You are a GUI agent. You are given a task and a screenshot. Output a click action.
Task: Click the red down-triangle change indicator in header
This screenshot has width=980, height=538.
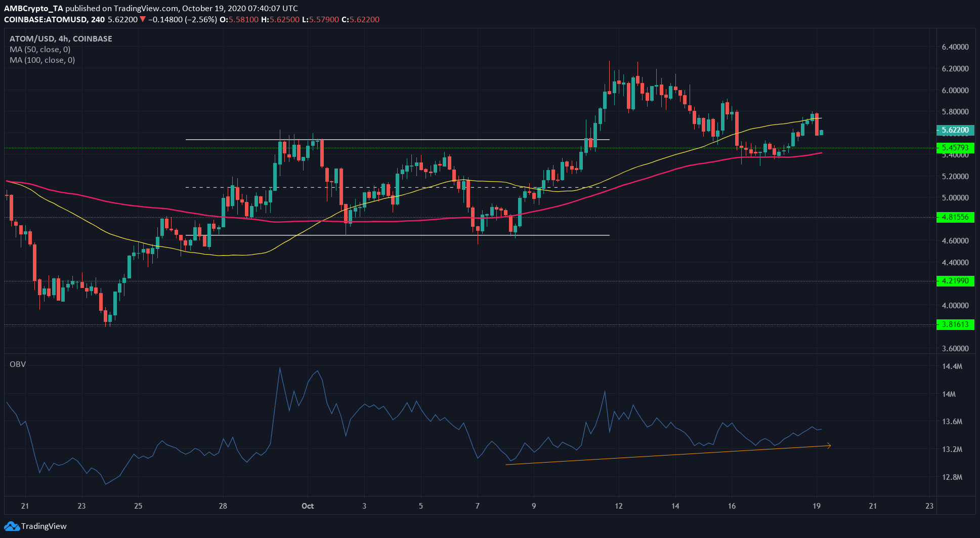(x=143, y=20)
